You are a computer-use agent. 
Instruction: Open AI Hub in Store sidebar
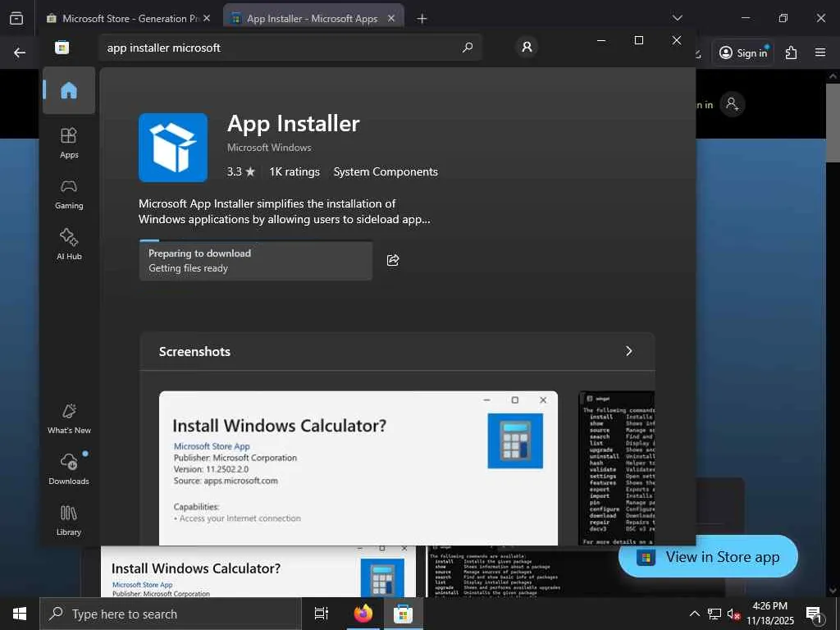[69, 244]
